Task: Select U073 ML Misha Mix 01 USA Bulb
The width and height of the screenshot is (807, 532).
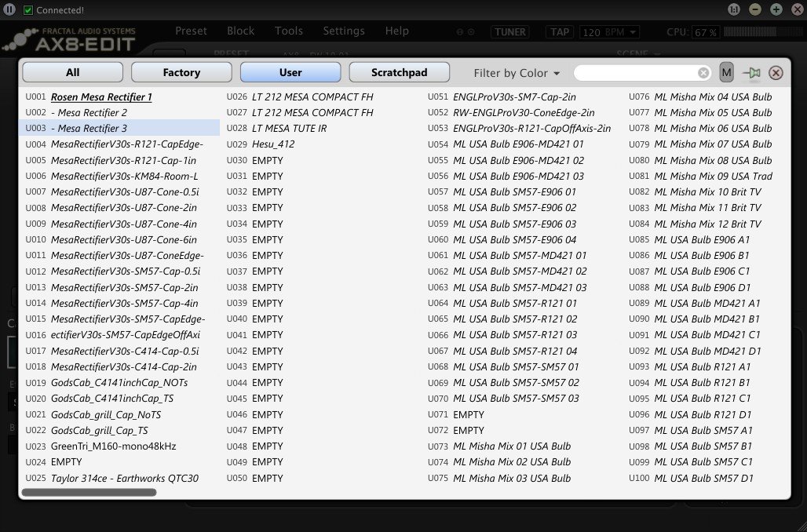Action: (x=522, y=446)
